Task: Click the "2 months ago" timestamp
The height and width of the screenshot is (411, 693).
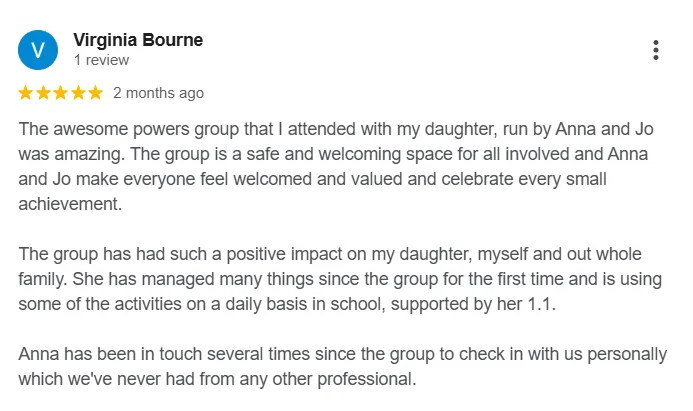Action: coord(158,93)
